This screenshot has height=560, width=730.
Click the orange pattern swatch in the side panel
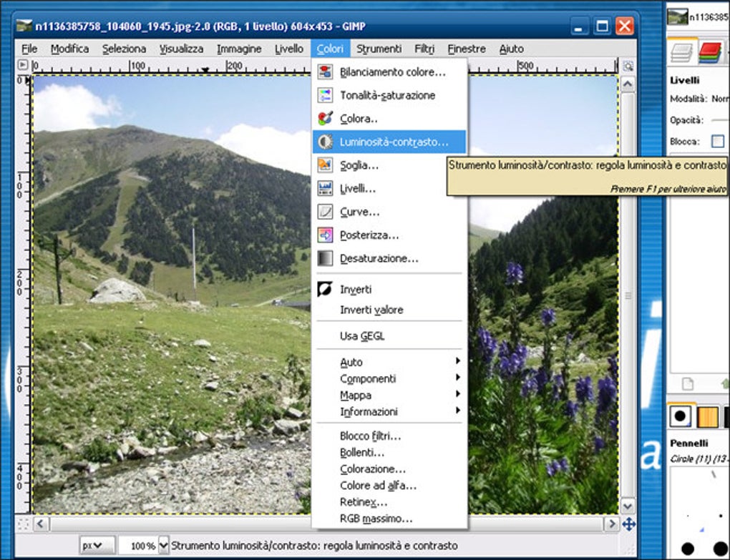tap(708, 416)
